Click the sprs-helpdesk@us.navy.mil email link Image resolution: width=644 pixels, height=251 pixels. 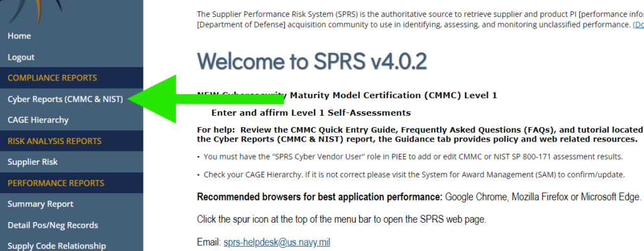(x=277, y=242)
